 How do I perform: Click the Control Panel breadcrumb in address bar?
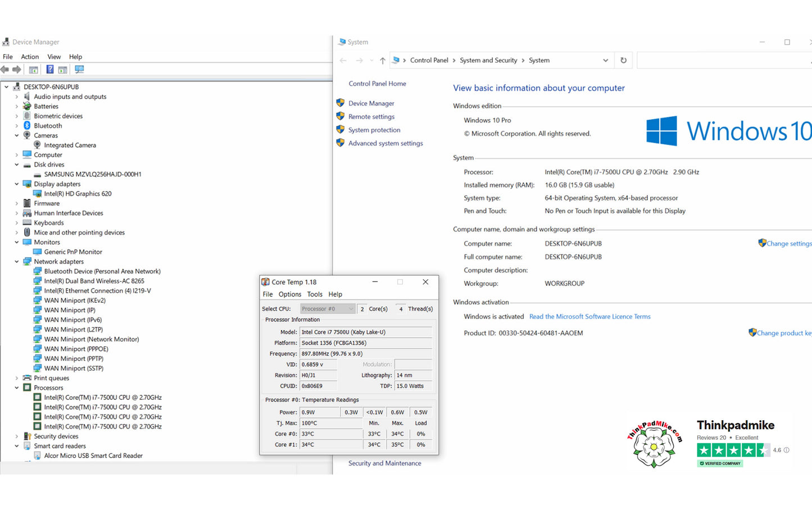[429, 60]
